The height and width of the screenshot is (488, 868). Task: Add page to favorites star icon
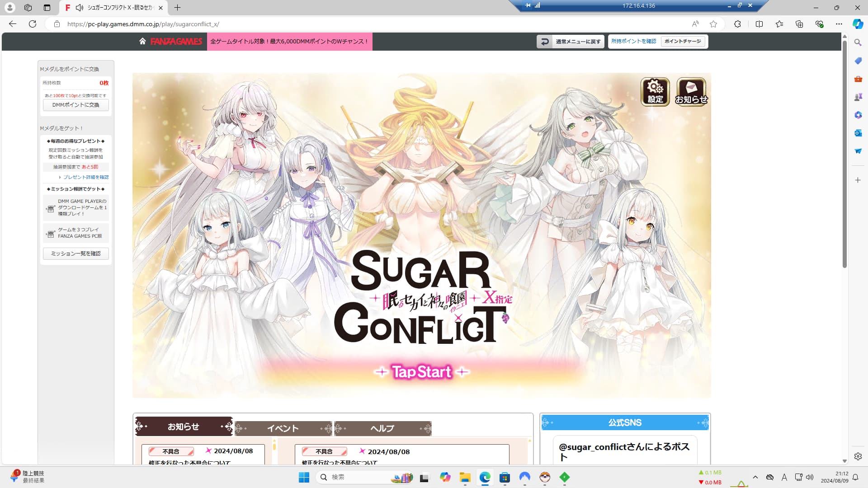pos(713,24)
